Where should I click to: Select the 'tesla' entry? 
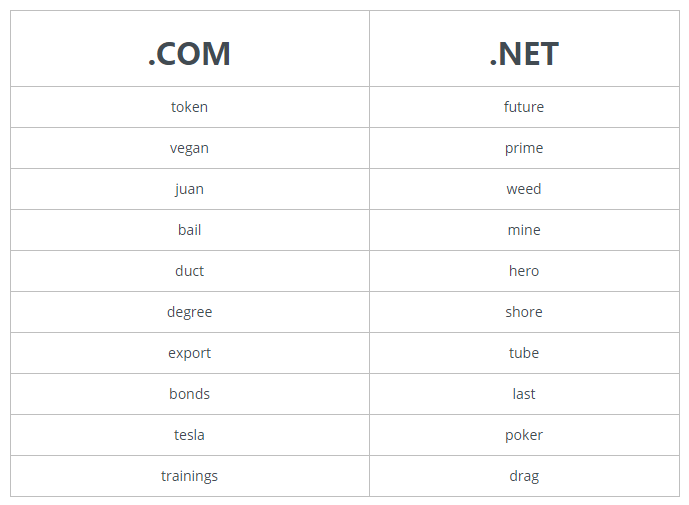point(189,435)
